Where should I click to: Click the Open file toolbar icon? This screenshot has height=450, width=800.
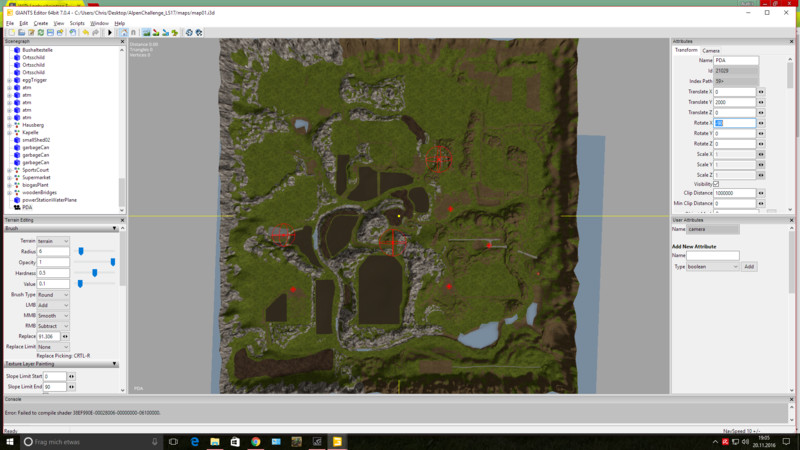(21, 33)
